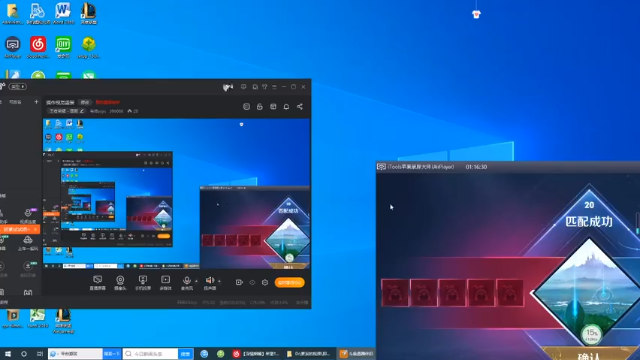Toggle the record camera icon
The width and height of the screenshot is (640, 360).
(x=239, y=282)
